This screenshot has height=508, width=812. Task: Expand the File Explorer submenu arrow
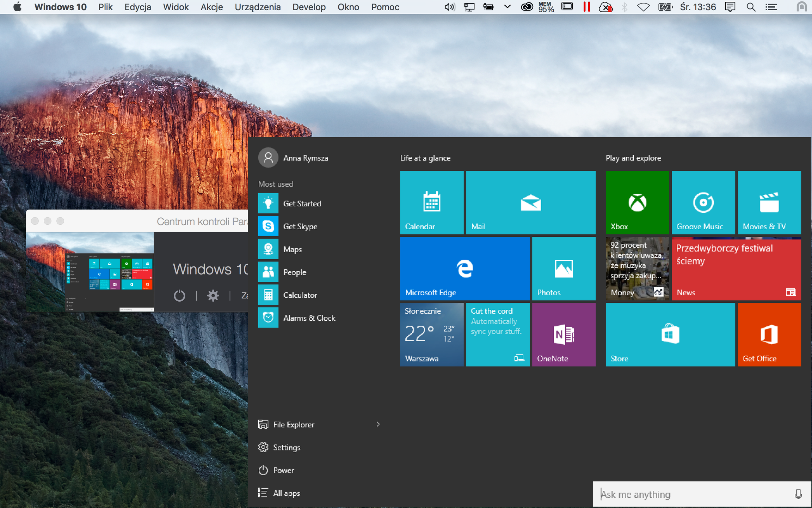point(378,424)
